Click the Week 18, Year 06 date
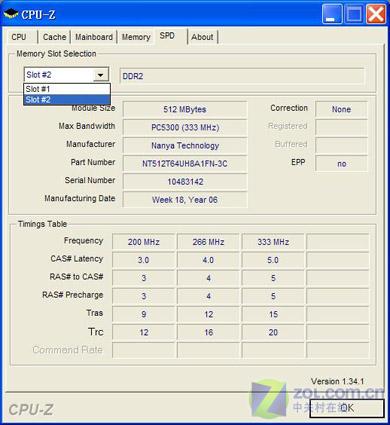This screenshot has width=390, height=425. click(x=185, y=200)
